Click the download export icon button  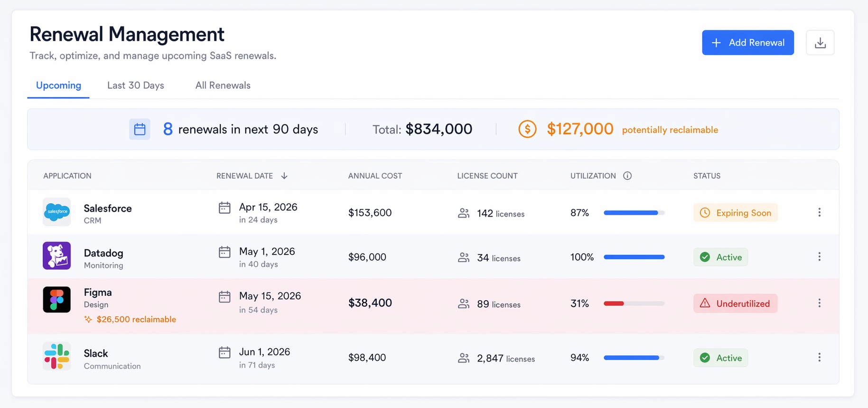point(820,43)
